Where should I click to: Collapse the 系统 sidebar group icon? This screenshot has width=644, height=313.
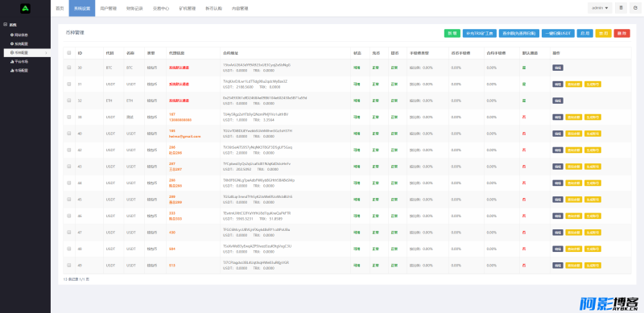6,25
